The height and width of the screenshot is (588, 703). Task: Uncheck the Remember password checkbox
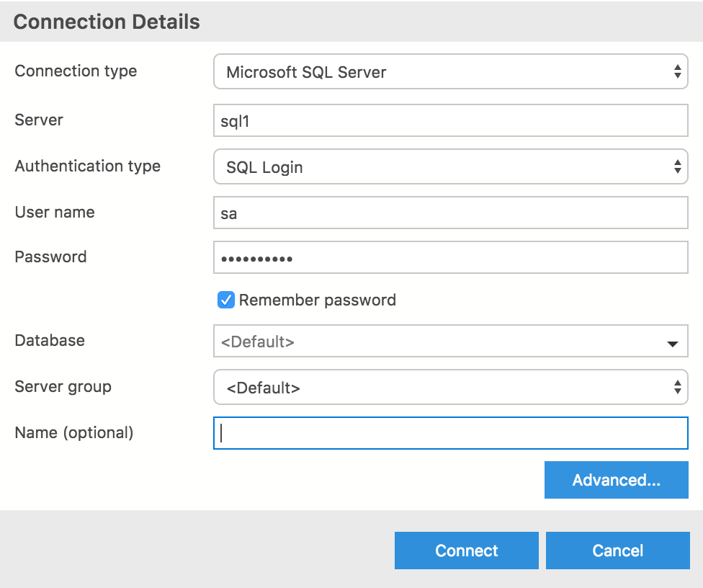coord(226,300)
